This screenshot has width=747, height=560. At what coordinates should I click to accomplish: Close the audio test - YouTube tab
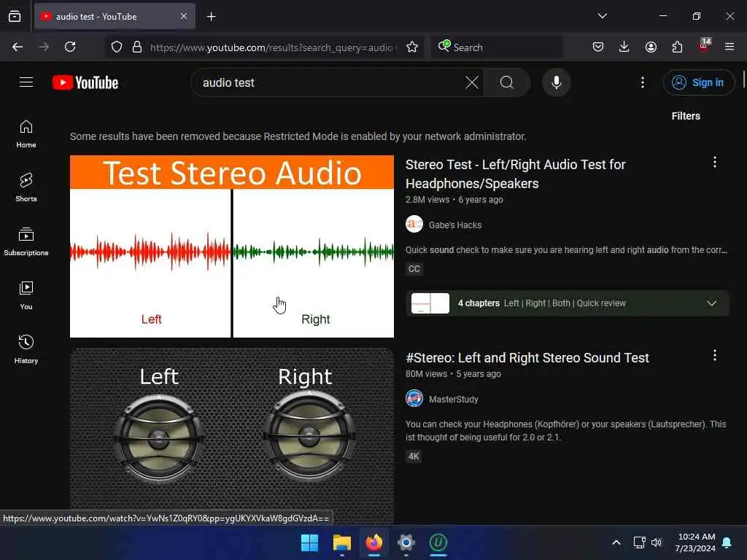pos(184,16)
